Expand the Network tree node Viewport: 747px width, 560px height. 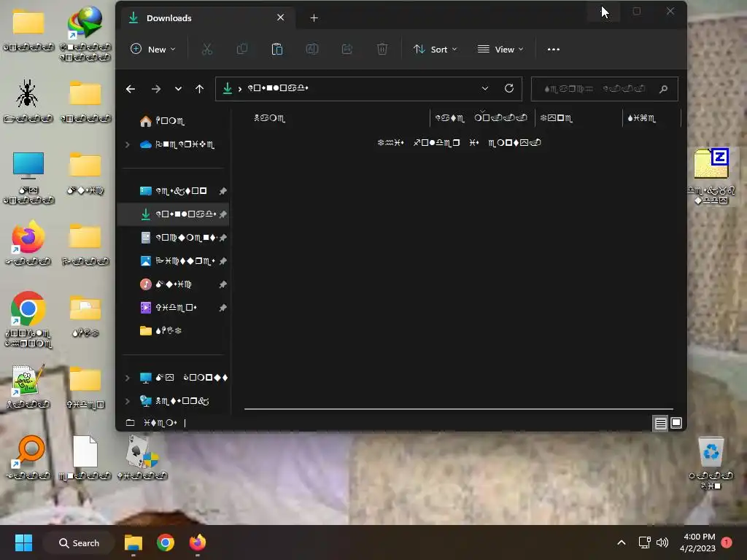[127, 401]
